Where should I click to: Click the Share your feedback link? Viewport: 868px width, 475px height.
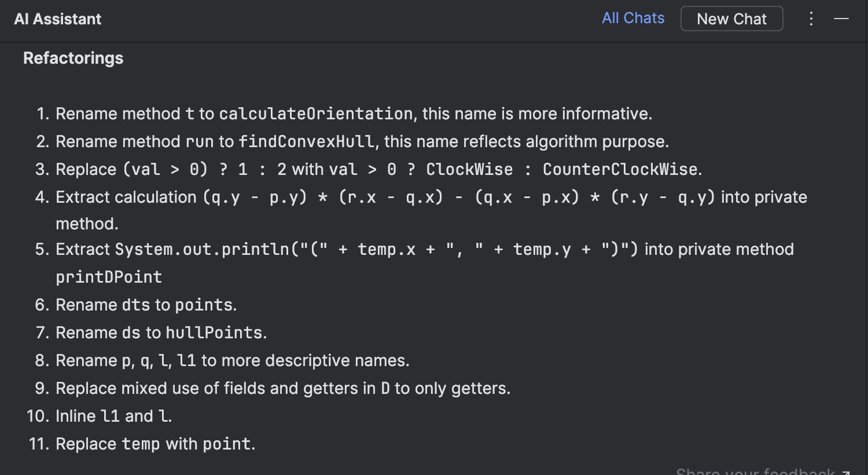[763, 470]
